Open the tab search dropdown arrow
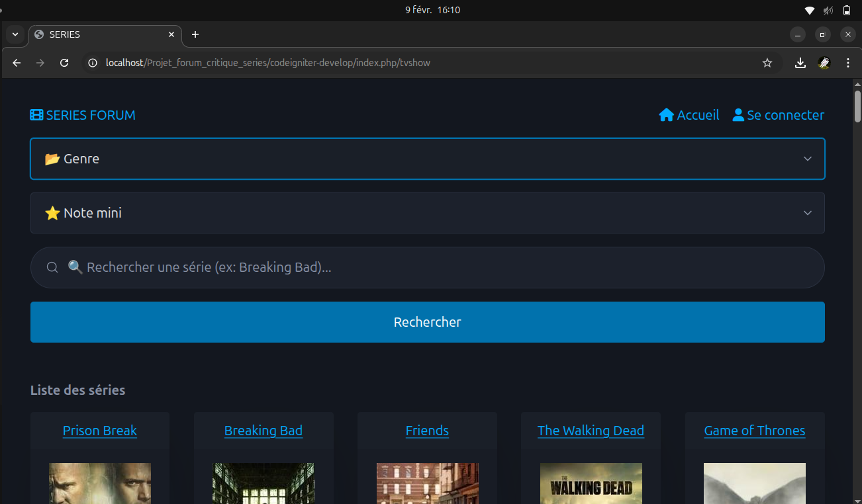This screenshot has width=862, height=504. [15, 34]
